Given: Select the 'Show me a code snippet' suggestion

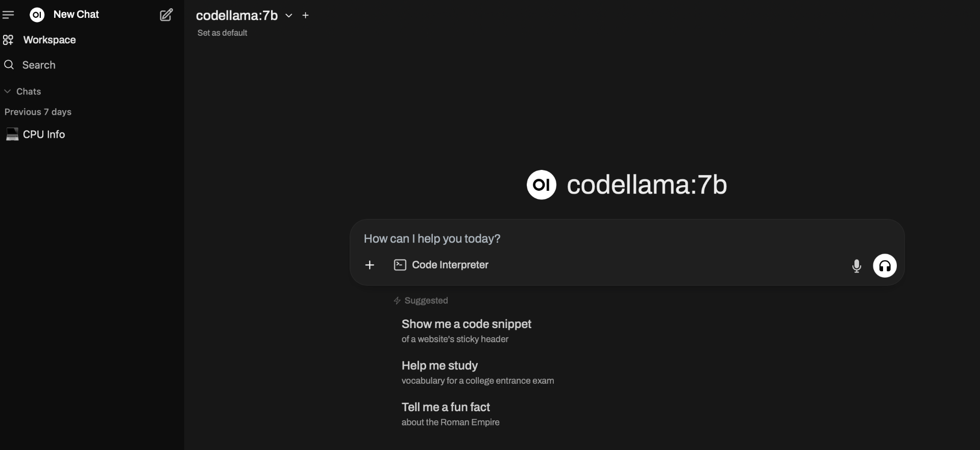Looking at the screenshot, I should [x=467, y=331].
